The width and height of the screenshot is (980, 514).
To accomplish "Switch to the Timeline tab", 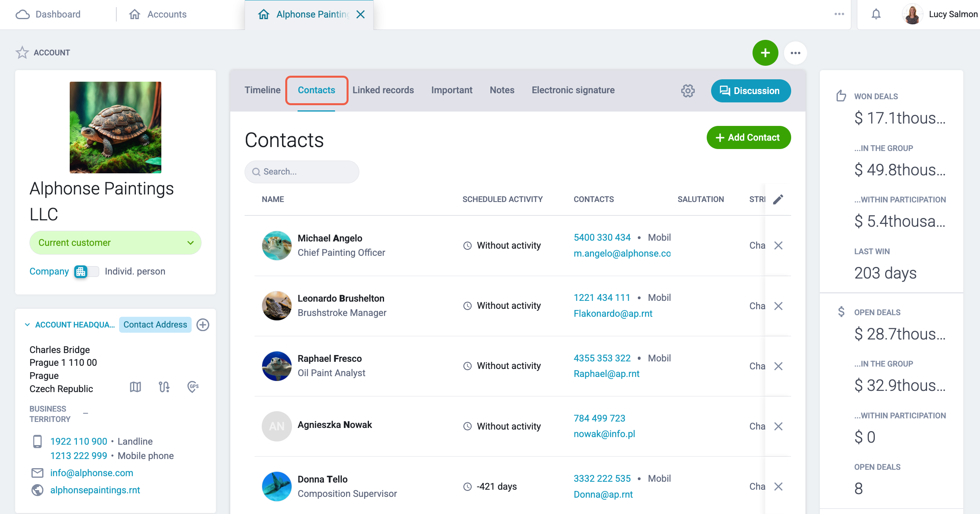I will (x=263, y=90).
